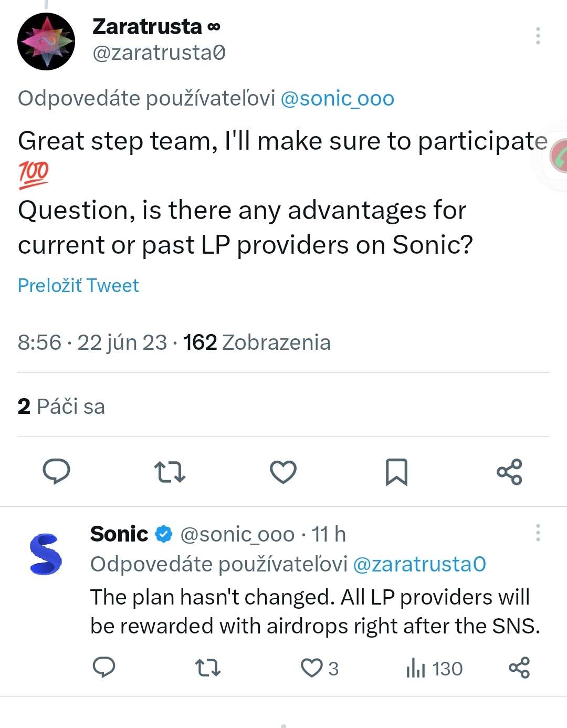Screen dimensions: 567x728
Task: Like Sonic's reply with 3 likes
Action: [312, 668]
